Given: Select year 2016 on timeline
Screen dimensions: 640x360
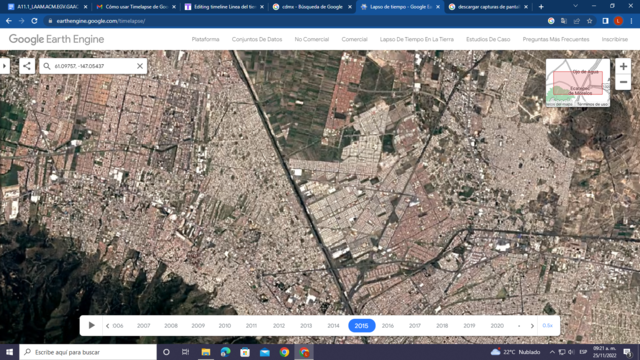Looking at the screenshot, I should pyautogui.click(x=388, y=326).
